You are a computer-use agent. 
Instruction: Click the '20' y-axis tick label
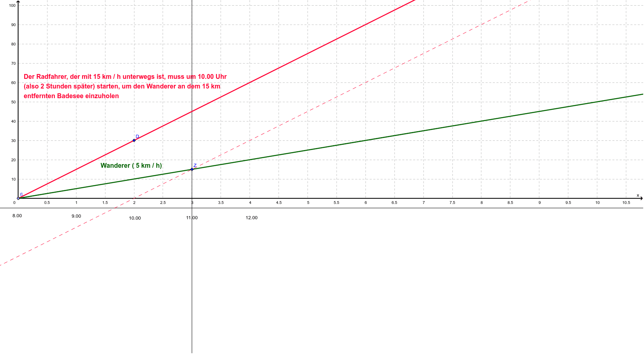pos(14,160)
